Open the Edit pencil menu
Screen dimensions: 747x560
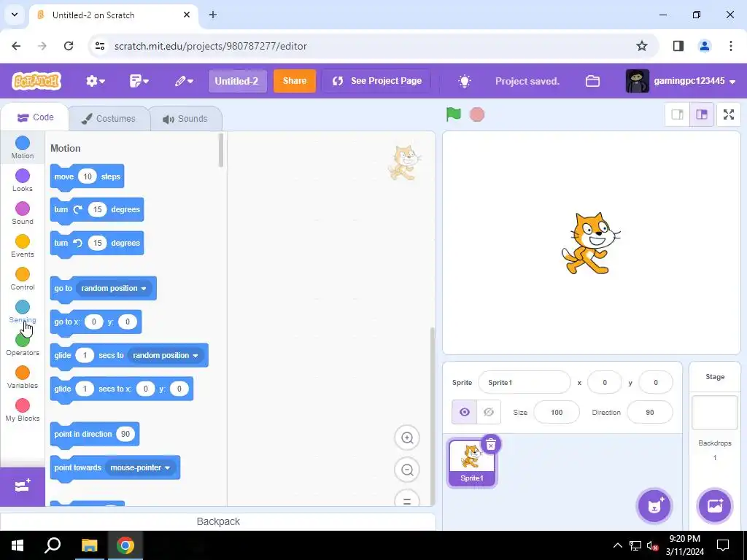click(x=183, y=81)
